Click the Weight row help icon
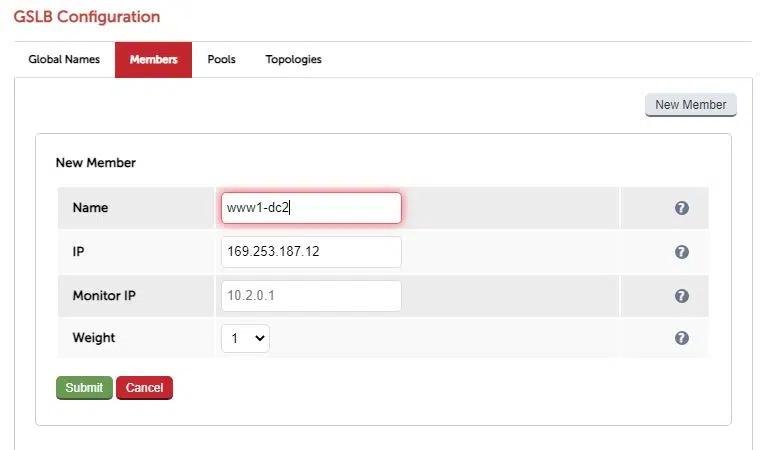The height and width of the screenshot is (450, 774). coord(681,338)
